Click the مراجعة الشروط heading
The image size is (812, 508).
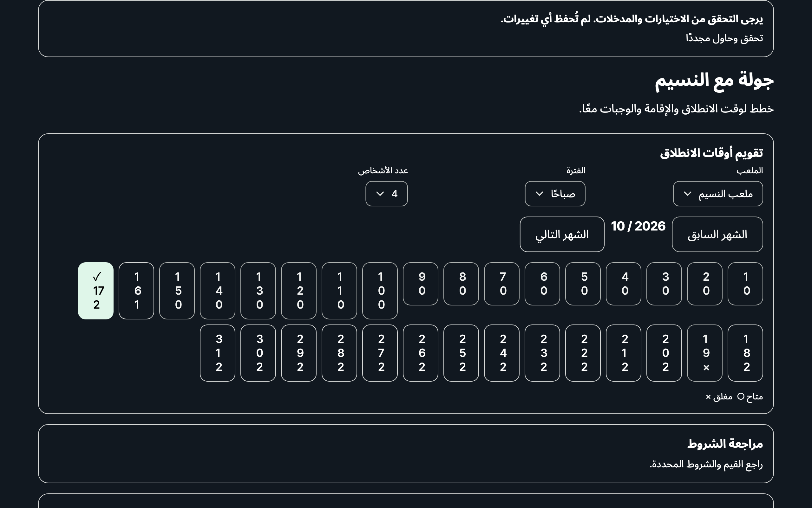[725, 444]
